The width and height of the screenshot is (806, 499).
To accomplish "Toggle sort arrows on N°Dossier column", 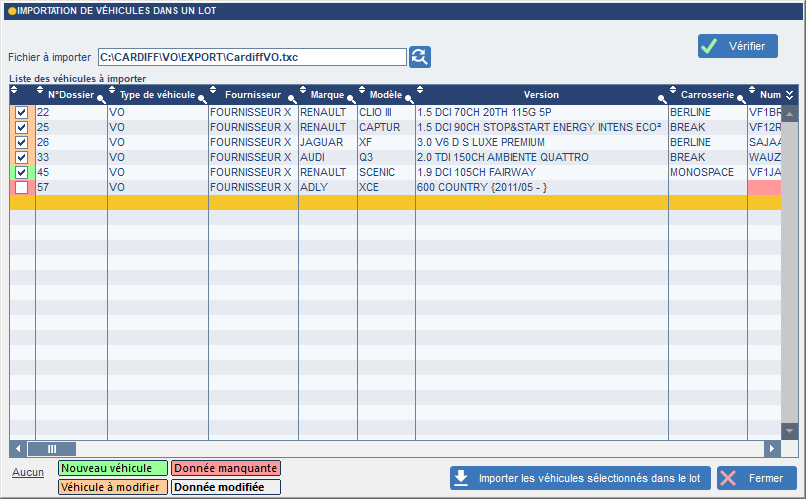I will [x=40, y=90].
